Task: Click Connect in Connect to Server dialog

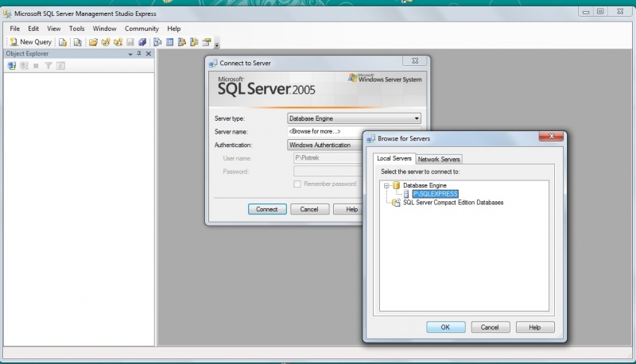Action: click(x=267, y=209)
